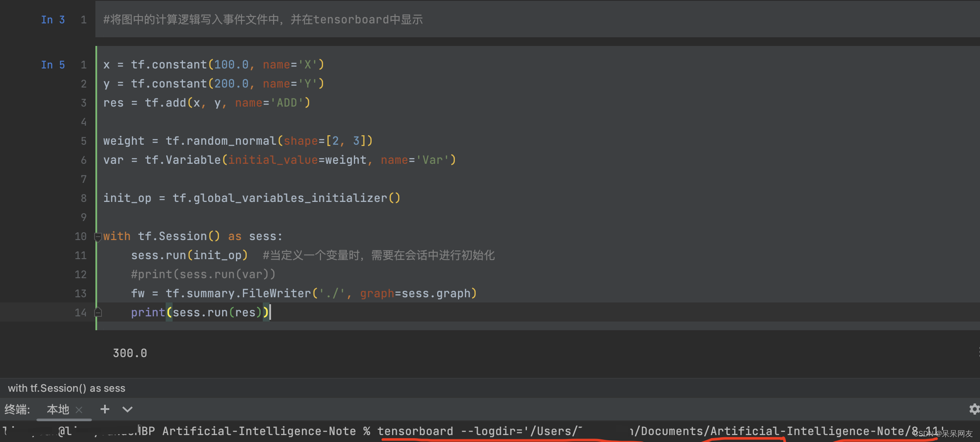Click on tf.add line named 'ADD'
This screenshot has height=442, width=980.
(207, 103)
